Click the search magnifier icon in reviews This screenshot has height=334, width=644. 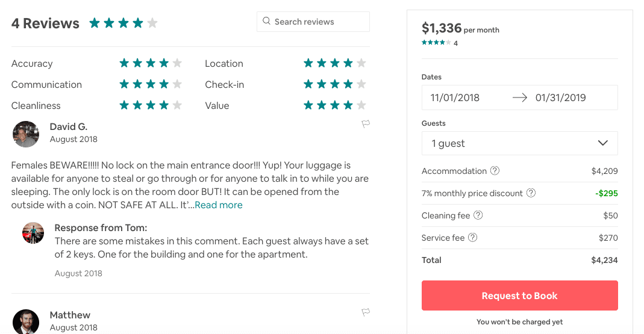tap(266, 21)
